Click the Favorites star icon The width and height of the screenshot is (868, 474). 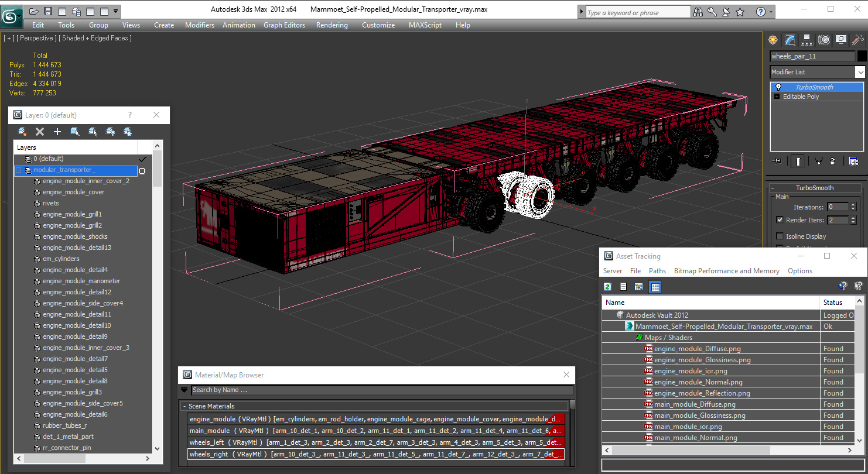coord(740,12)
